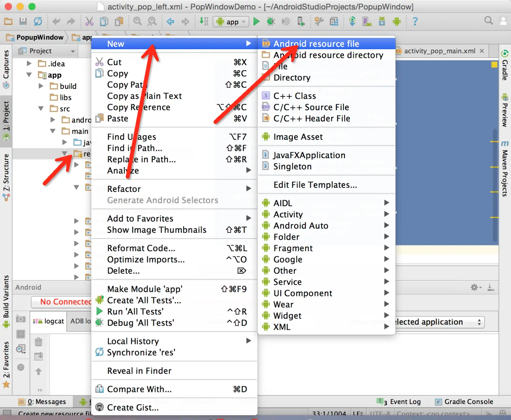Open the Gradle Console panel

[464, 402]
